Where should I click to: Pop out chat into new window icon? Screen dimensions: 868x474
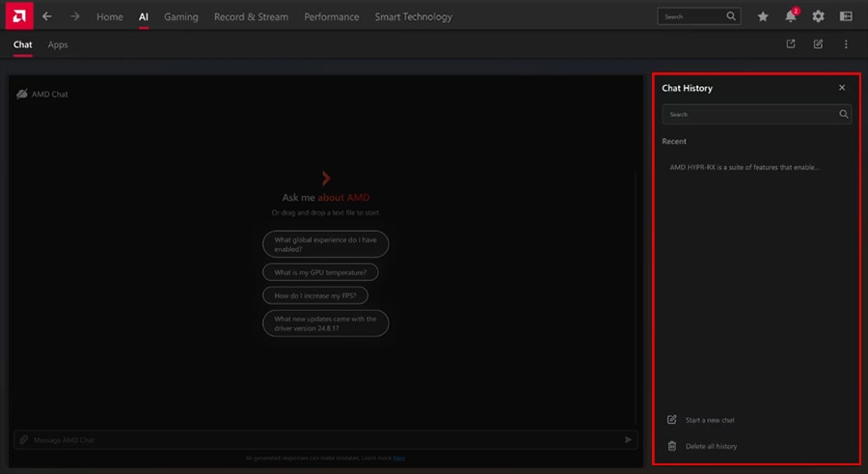point(791,43)
